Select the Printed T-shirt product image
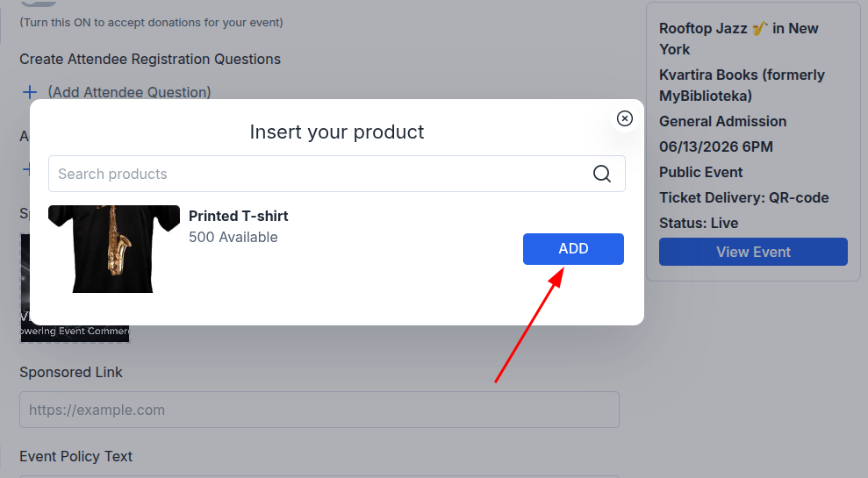 coord(114,249)
